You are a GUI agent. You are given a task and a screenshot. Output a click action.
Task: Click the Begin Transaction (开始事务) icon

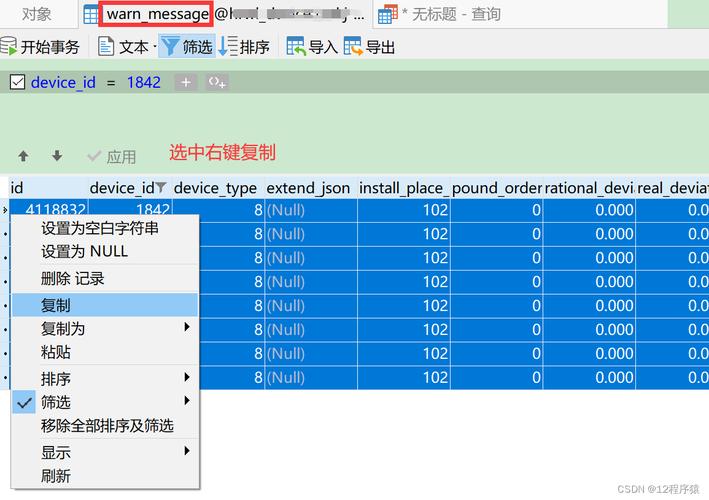[x=8, y=47]
